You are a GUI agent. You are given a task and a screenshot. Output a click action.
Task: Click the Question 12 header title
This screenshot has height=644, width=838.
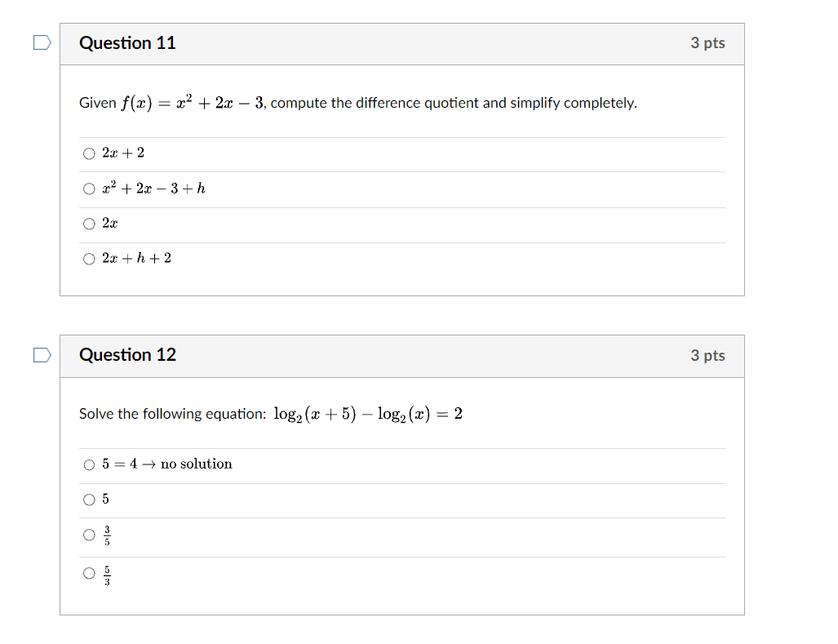tap(127, 355)
